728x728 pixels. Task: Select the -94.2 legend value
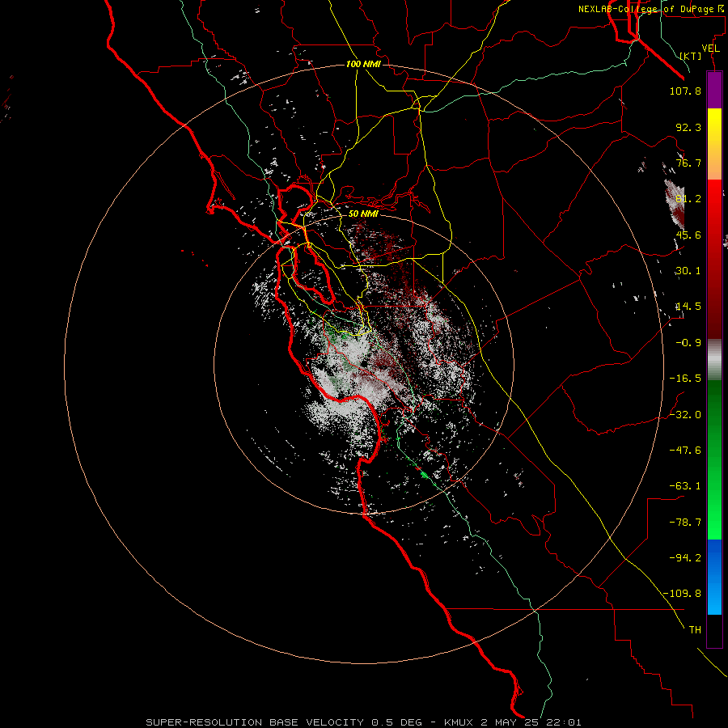(685, 558)
